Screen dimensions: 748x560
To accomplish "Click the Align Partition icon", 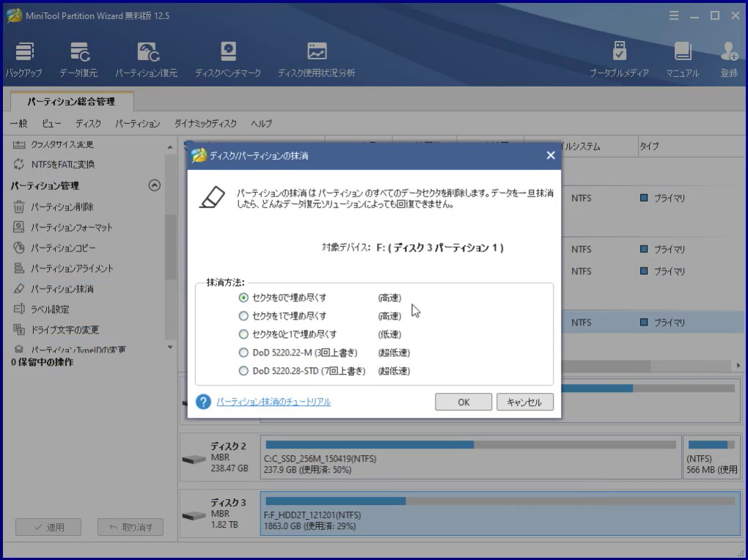I will point(18,268).
